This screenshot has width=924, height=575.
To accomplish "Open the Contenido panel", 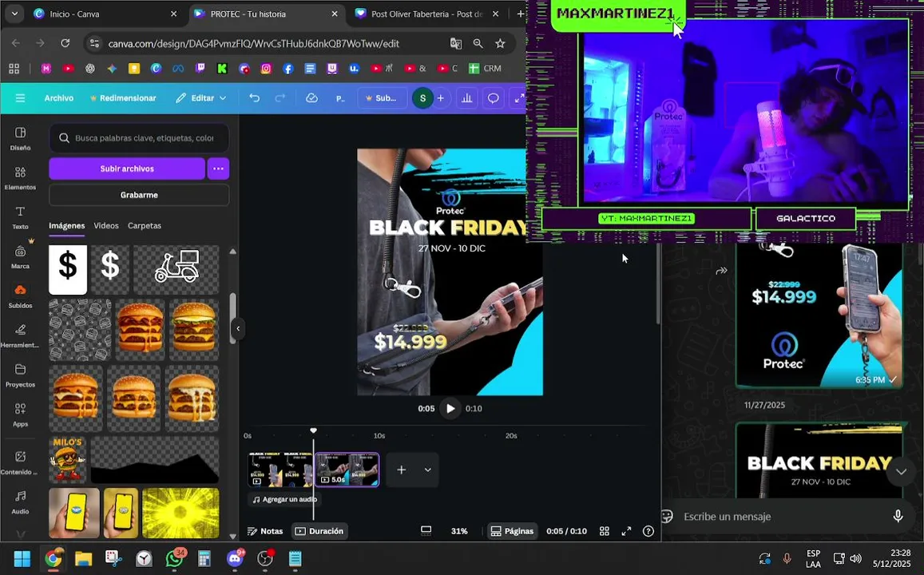I will (x=20, y=462).
